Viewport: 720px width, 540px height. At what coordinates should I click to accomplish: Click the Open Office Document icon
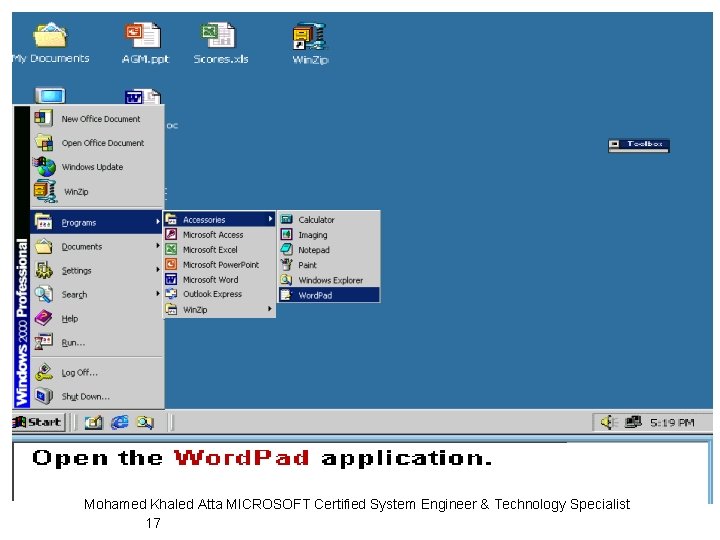[x=44, y=142]
